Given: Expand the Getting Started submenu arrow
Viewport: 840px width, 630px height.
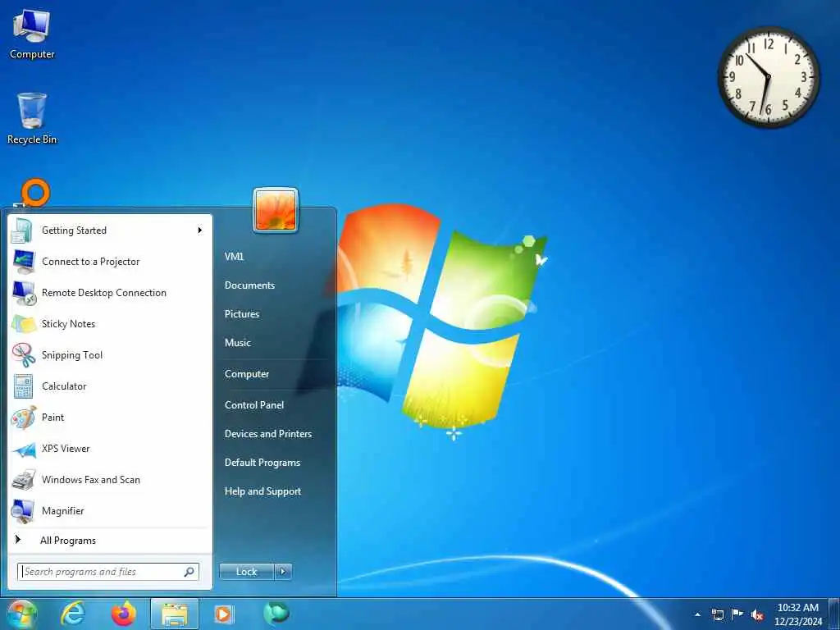Looking at the screenshot, I should click(200, 231).
